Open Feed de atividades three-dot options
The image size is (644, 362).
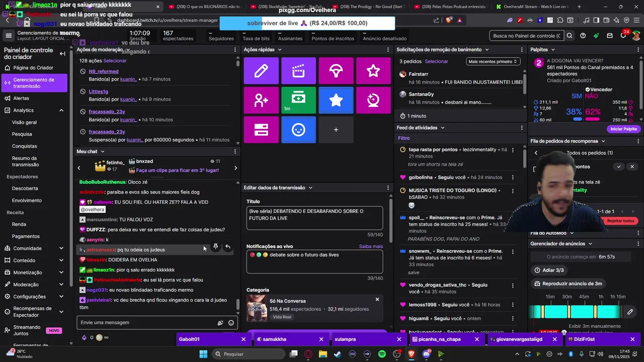click(x=522, y=128)
